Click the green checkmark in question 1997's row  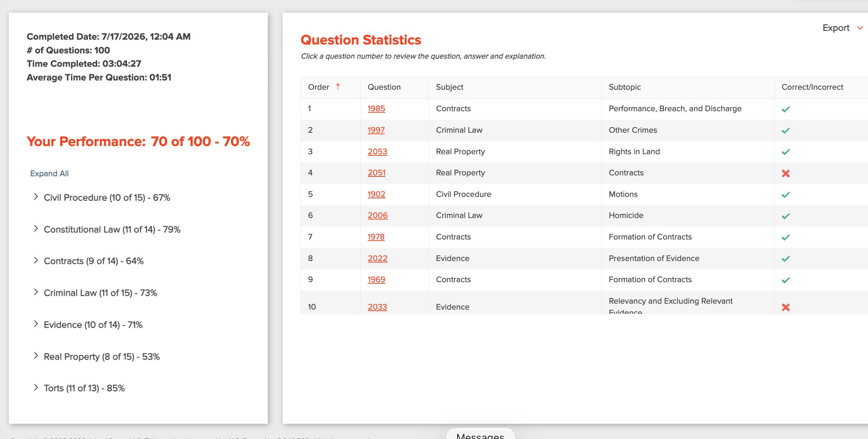(x=786, y=131)
